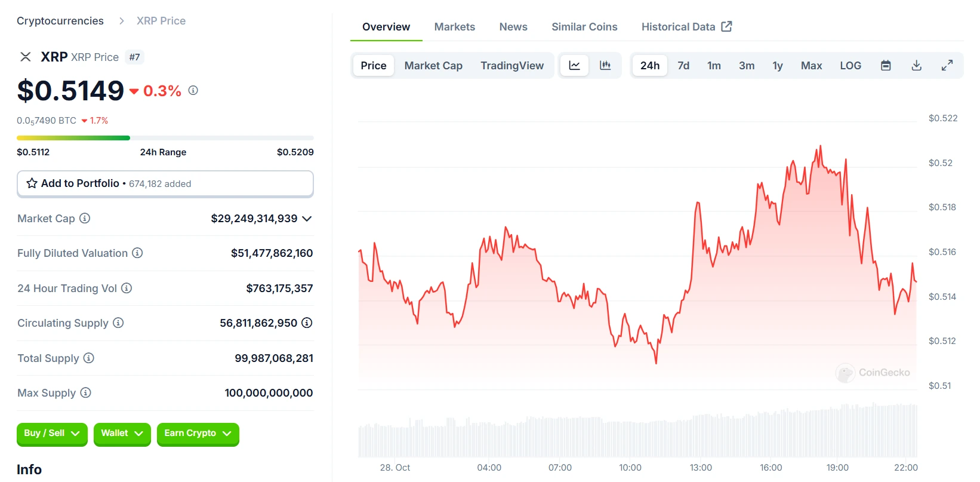This screenshot has width=980, height=482.
Task: Click the $0.5209 range high value
Action: (295, 152)
